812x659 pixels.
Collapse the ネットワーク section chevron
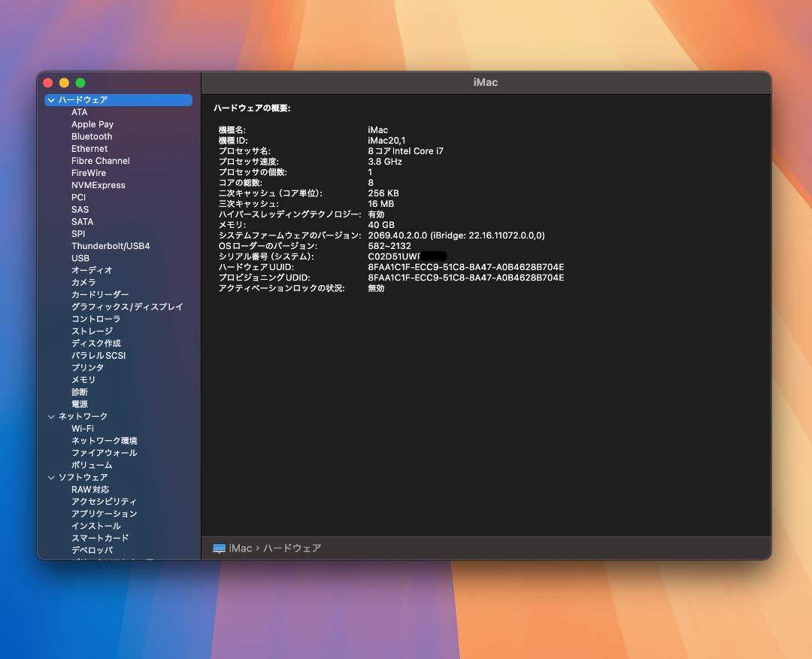(51, 417)
